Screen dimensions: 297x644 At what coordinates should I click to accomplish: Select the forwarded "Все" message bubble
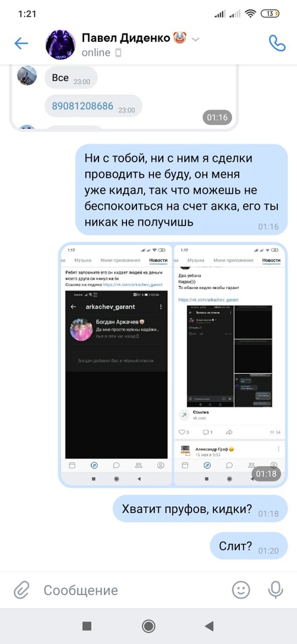(x=70, y=78)
